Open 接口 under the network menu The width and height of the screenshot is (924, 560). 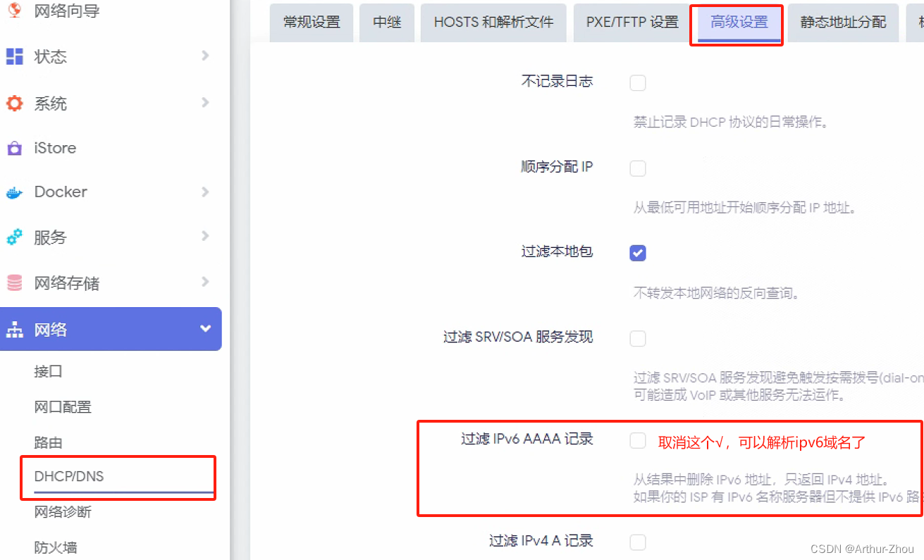click(x=49, y=371)
